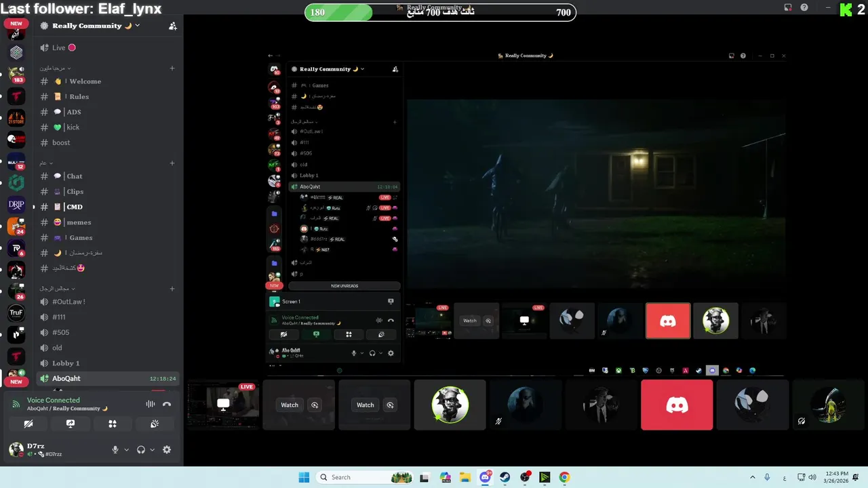
Task: Open the activities launcher button
Action: pos(113,424)
